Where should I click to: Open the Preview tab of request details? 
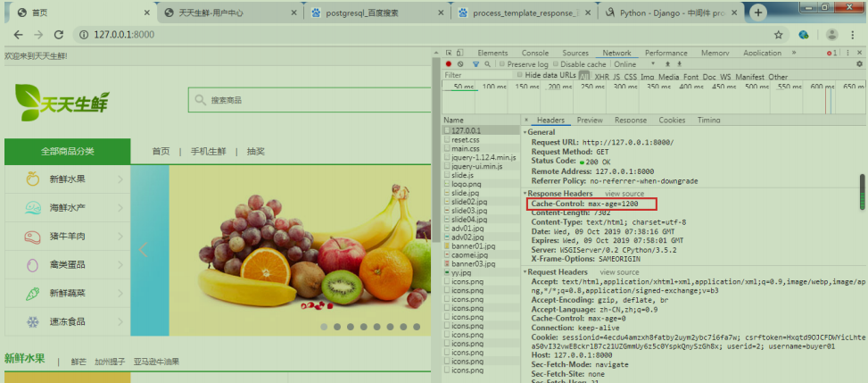click(590, 120)
